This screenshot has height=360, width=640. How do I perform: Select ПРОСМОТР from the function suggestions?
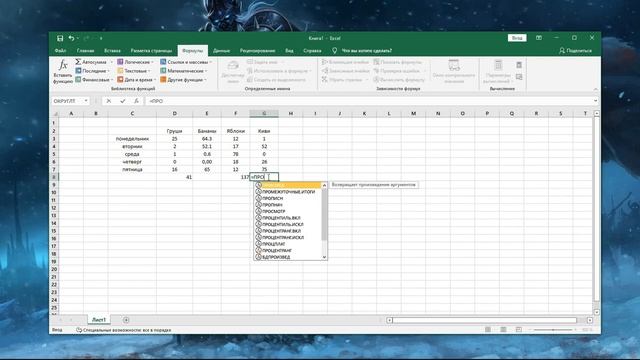tap(288, 211)
